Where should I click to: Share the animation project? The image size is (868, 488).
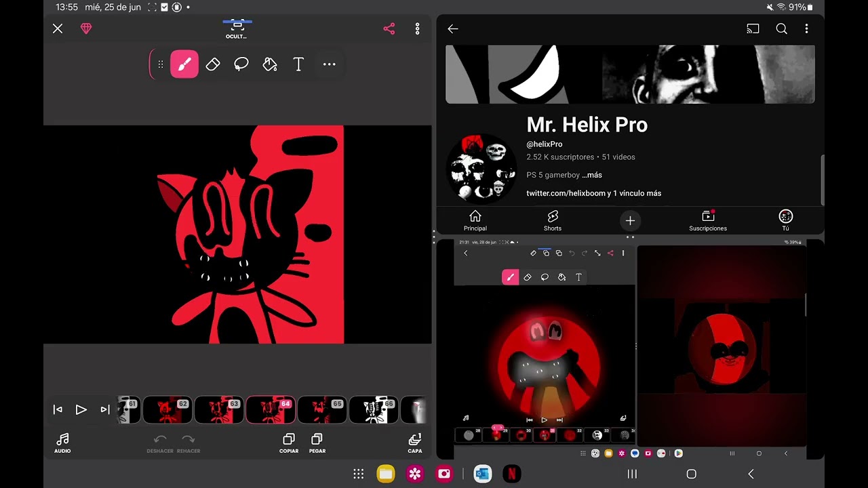click(389, 28)
